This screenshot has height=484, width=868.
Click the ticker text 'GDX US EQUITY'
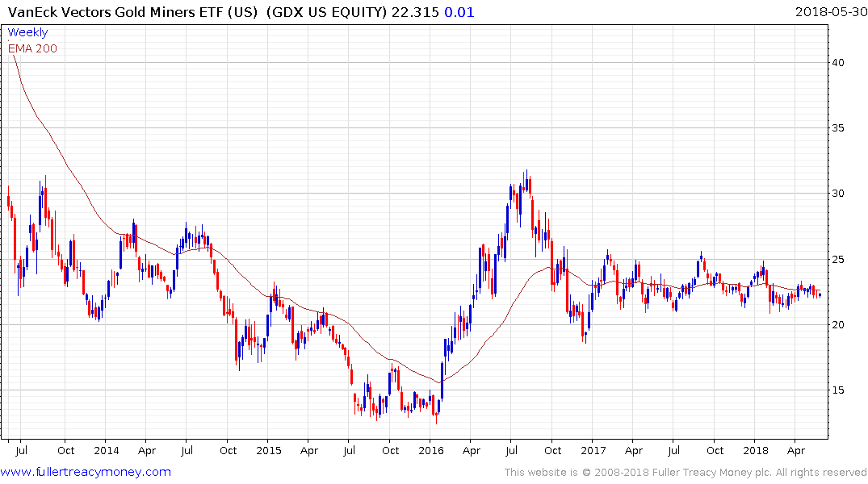pyautogui.click(x=326, y=12)
